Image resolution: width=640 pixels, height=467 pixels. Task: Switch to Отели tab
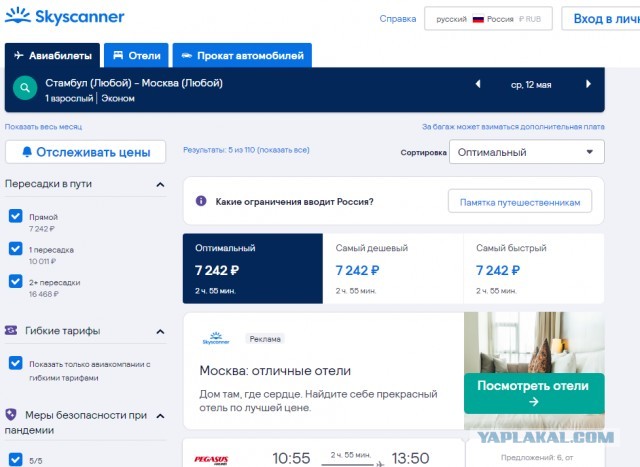pos(136,55)
